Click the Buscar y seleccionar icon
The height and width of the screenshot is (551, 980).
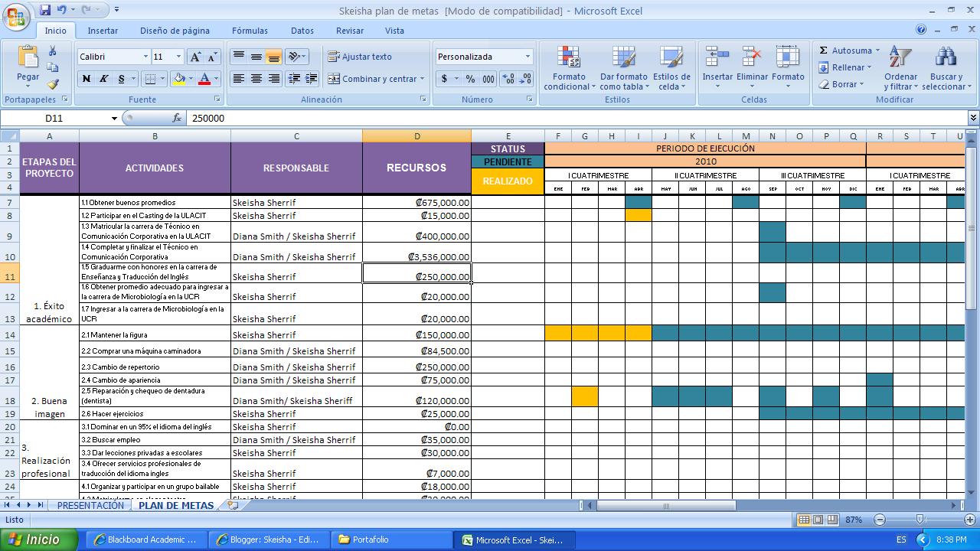[944, 68]
